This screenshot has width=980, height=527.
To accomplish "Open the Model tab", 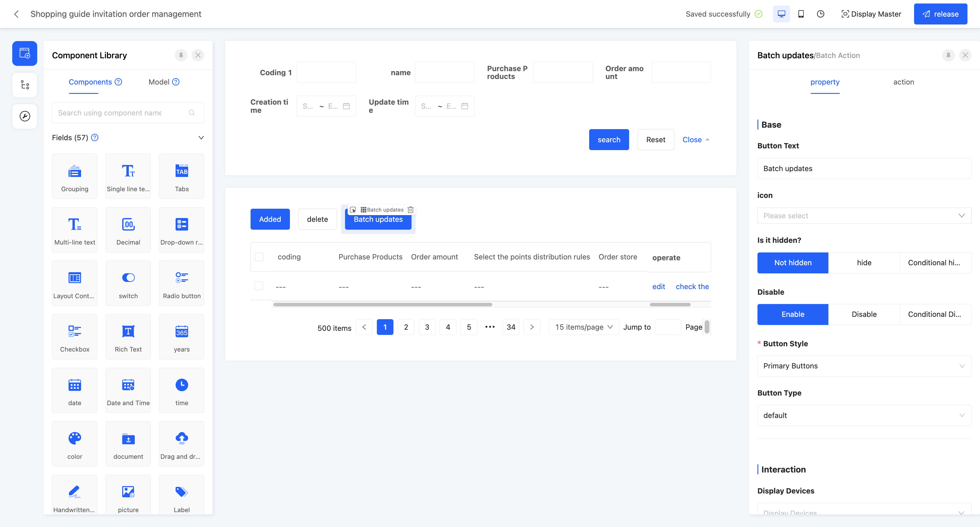I will [159, 82].
